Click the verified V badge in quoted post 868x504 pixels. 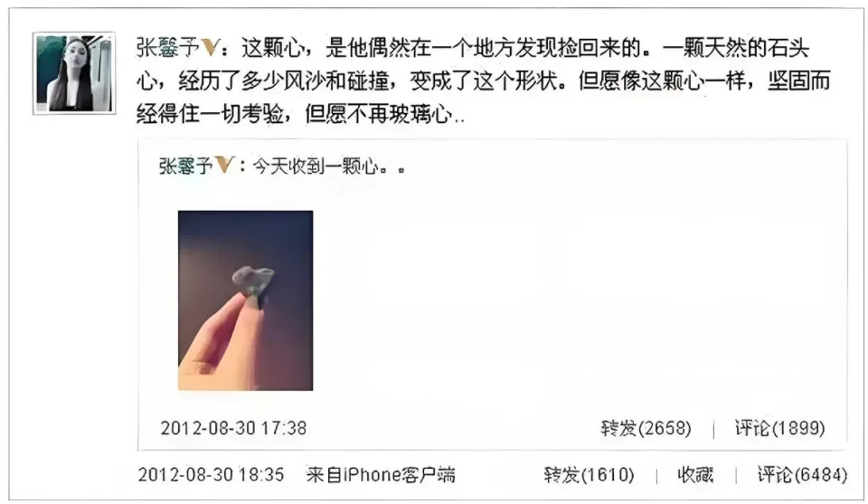225,165
